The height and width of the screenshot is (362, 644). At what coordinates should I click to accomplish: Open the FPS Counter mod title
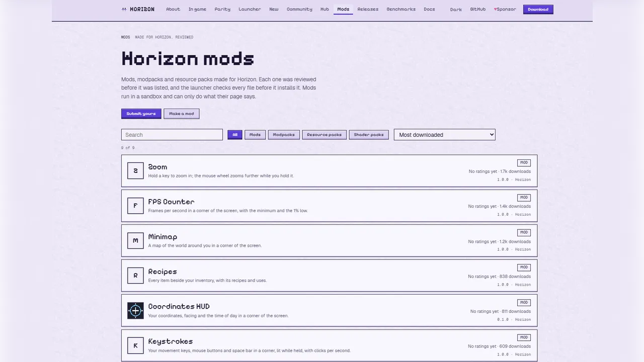point(171,202)
